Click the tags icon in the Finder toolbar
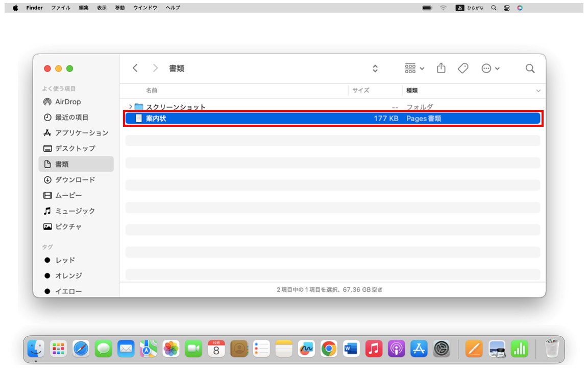Image resolution: width=588 pixels, height=368 pixels. click(462, 68)
